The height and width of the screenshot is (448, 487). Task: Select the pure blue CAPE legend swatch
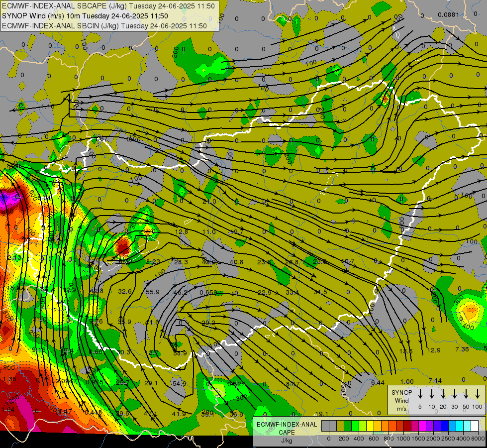click(x=444, y=426)
